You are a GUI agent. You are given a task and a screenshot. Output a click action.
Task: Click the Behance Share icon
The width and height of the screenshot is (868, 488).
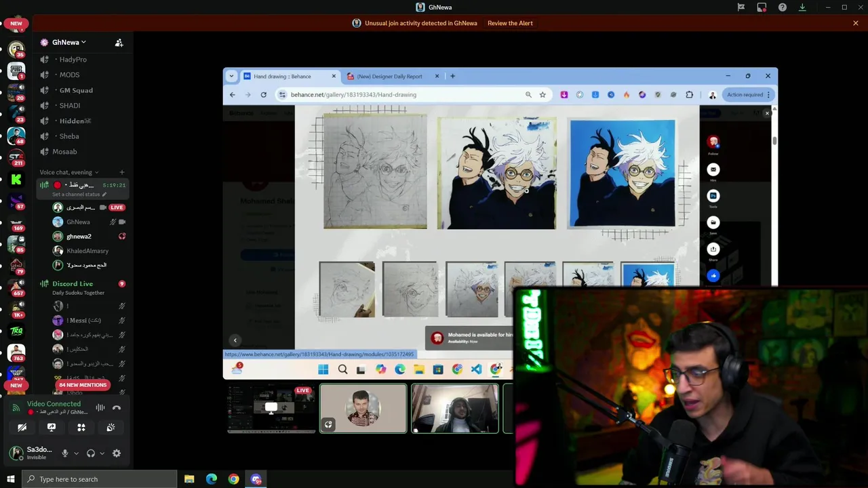pos(713,249)
